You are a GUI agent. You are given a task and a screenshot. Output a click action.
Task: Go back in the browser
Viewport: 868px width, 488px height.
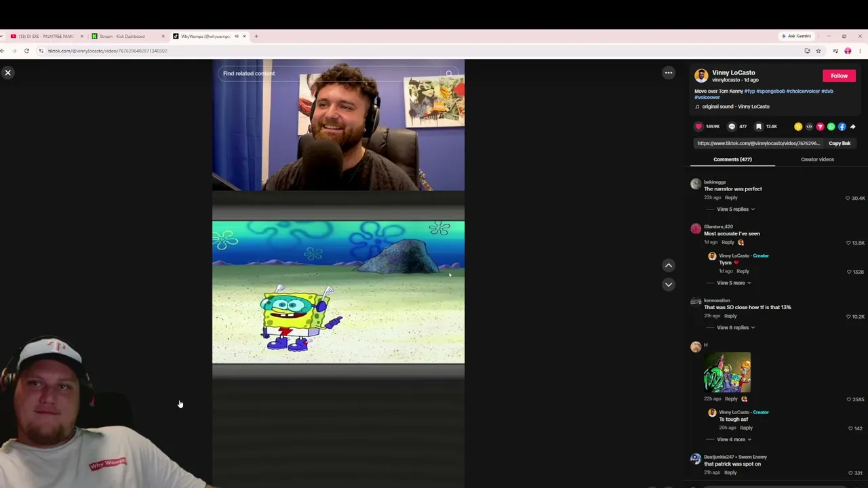point(3,51)
